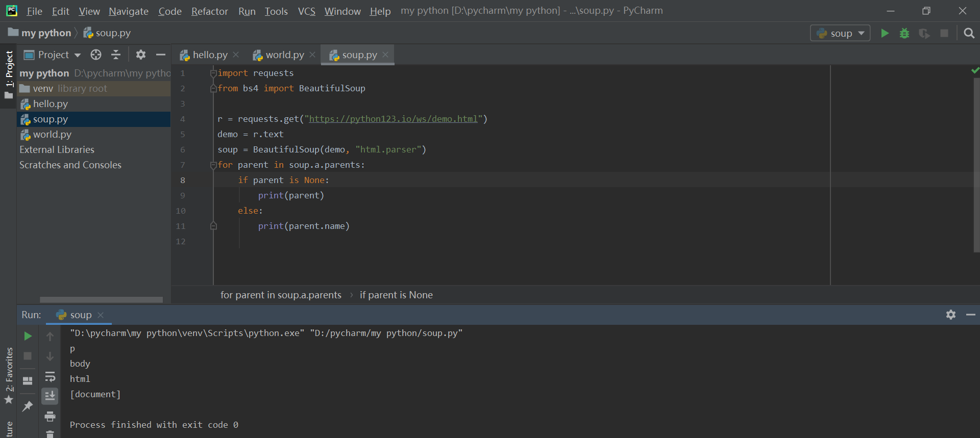This screenshot has width=980, height=438.
Task: Toggle scroll to end in console
Action: 50,396
